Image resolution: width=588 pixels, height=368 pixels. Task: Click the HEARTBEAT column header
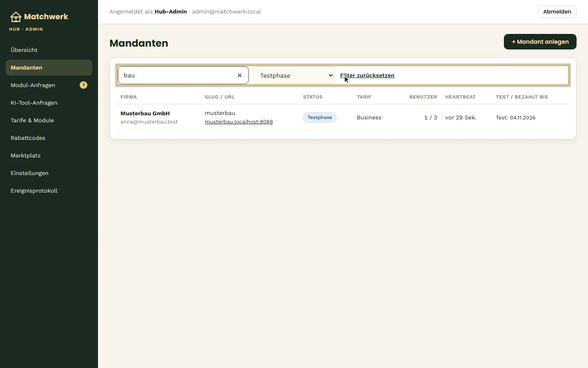(461, 97)
